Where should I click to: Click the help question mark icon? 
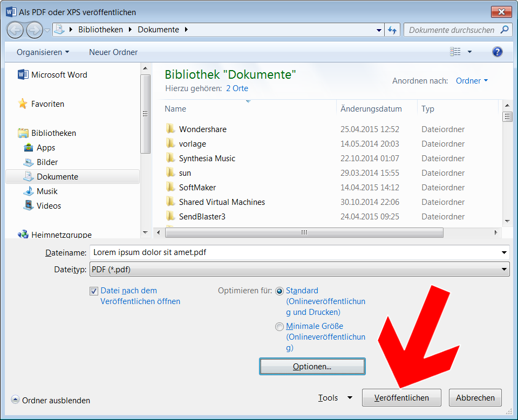tap(497, 52)
